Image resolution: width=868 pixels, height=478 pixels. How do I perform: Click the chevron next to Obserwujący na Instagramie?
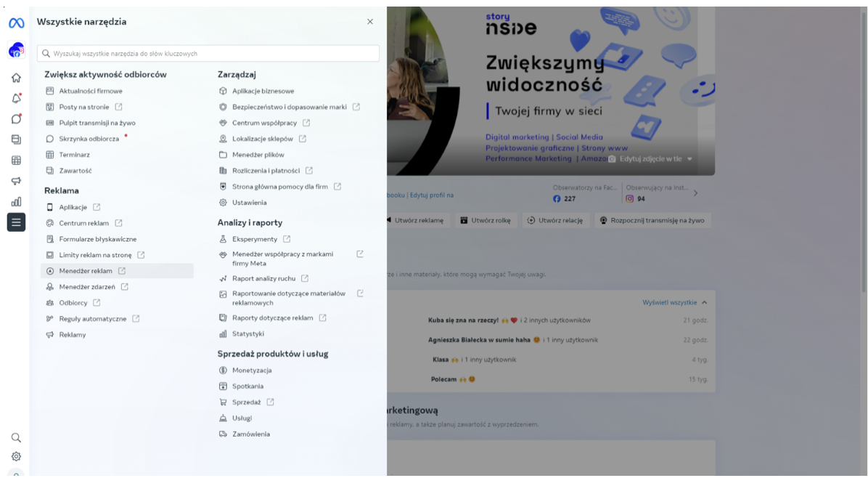696,193
